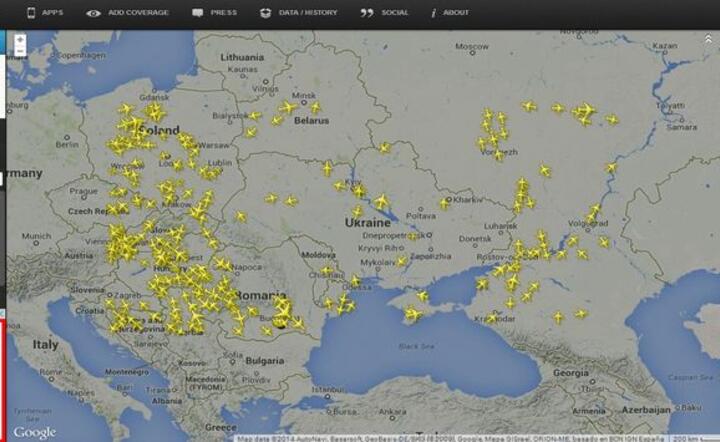720x442 pixels.
Task: Select the plane just above Odessa label
Action: tap(356, 280)
